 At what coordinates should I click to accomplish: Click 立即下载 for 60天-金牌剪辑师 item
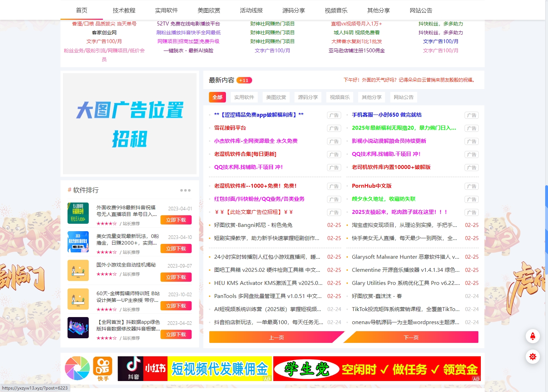[x=176, y=306]
